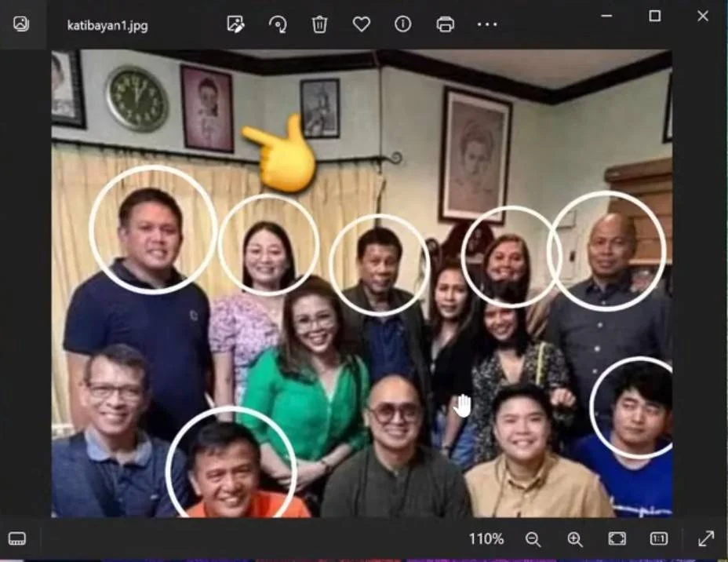
Task: Zoom out with the minus magnifier
Action: 533,539
